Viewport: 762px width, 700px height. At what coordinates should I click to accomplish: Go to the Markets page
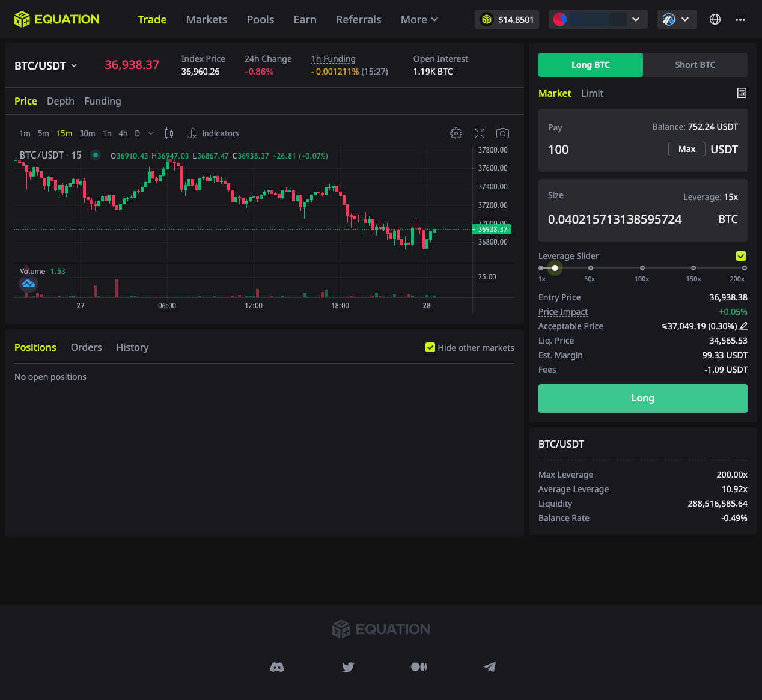coord(207,19)
